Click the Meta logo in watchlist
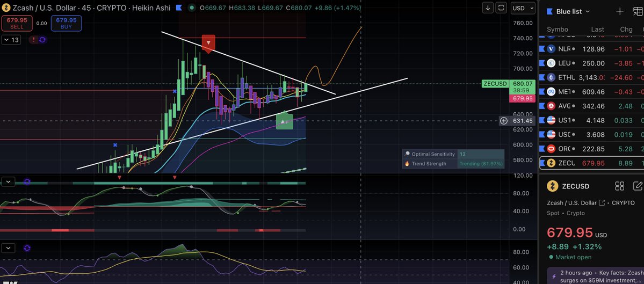The width and height of the screenshot is (644, 284). click(551, 91)
